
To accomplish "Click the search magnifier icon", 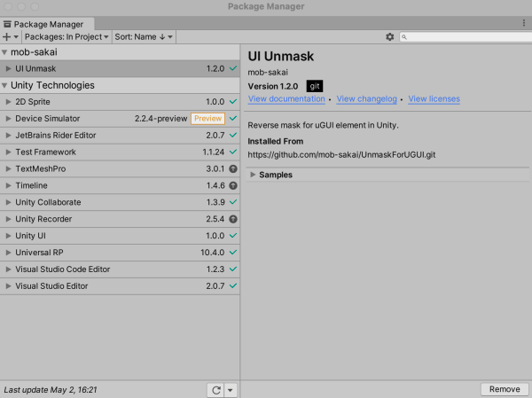I will [404, 37].
